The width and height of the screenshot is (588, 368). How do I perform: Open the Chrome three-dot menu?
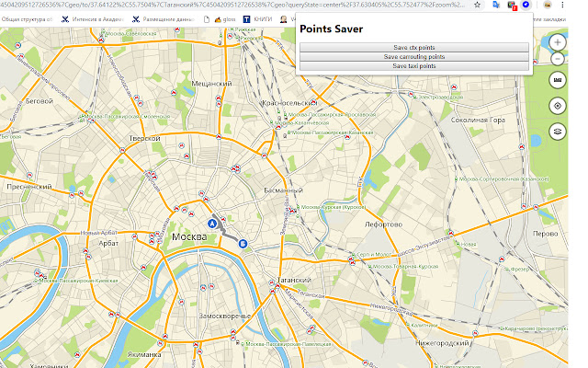pyautogui.click(x=562, y=5)
